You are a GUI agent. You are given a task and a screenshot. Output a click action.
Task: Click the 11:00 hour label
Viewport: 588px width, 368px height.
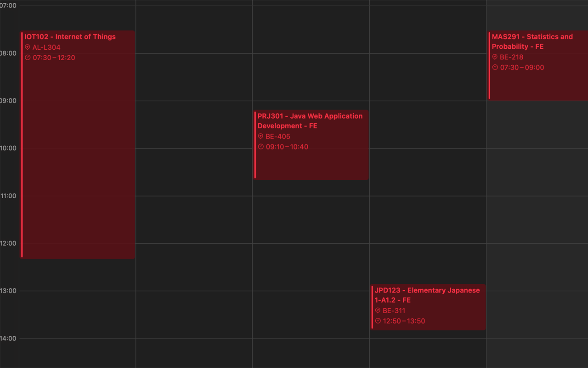pyautogui.click(x=8, y=196)
